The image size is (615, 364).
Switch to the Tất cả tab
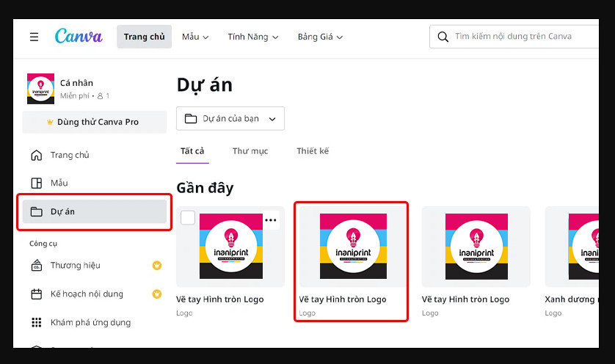point(192,151)
